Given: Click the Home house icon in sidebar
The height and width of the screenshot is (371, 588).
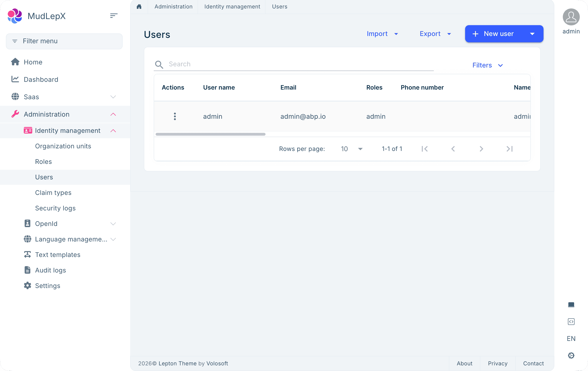Looking at the screenshot, I should click(15, 62).
